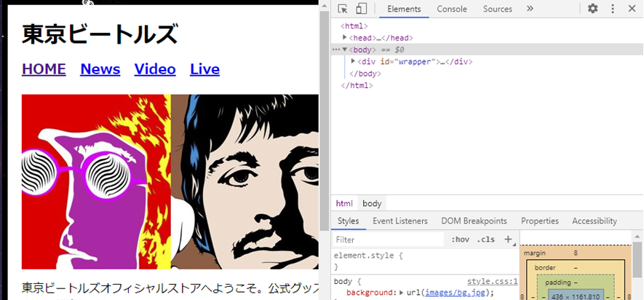The width and height of the screenshot is (644, 300).
Task: Click the webpage vertical scrollbar thumb
Action: (x=325, y=121)
